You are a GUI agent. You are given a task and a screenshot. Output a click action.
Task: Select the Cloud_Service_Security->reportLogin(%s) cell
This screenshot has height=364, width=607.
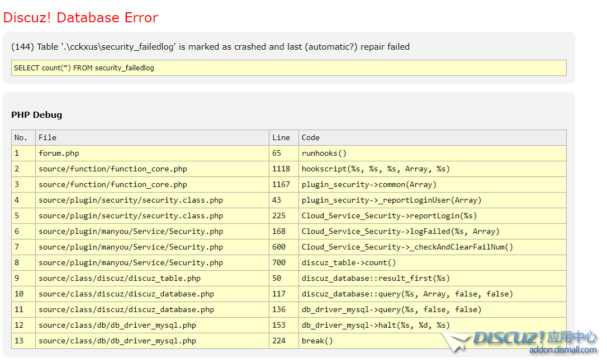389,215
